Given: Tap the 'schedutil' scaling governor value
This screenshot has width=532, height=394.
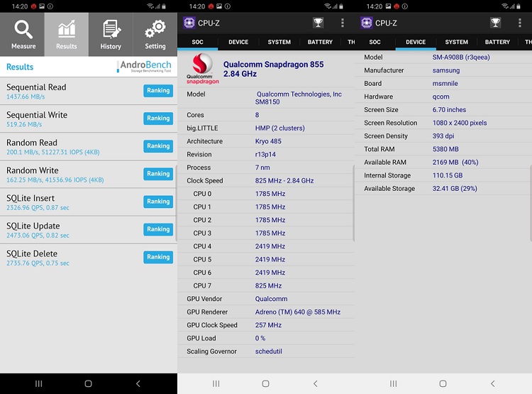Looking at the screenshot, I should [x=268, y=351].
